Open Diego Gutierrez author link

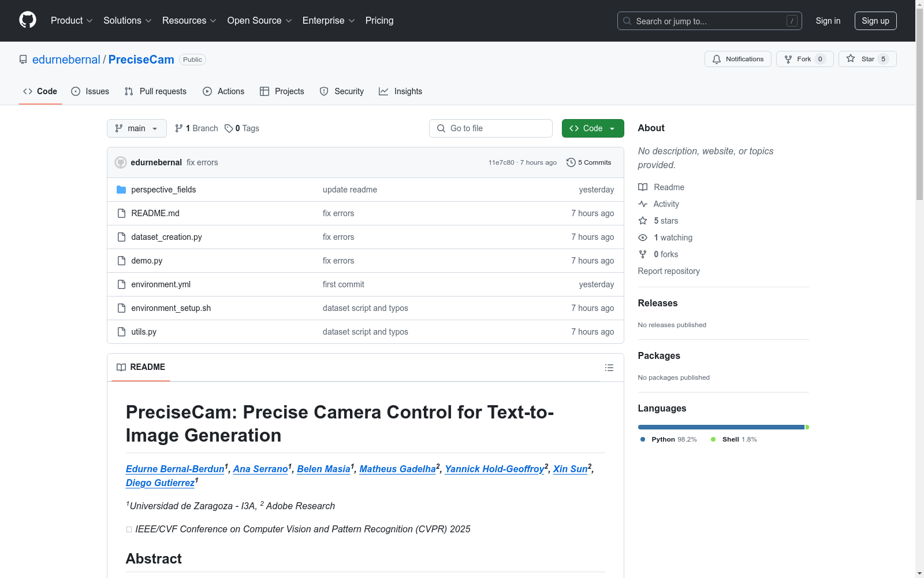[x=161, y=483]
